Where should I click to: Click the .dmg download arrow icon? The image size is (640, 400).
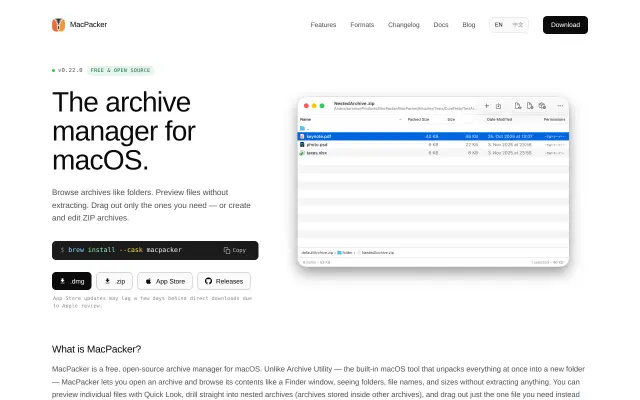[x=62, y=281]
